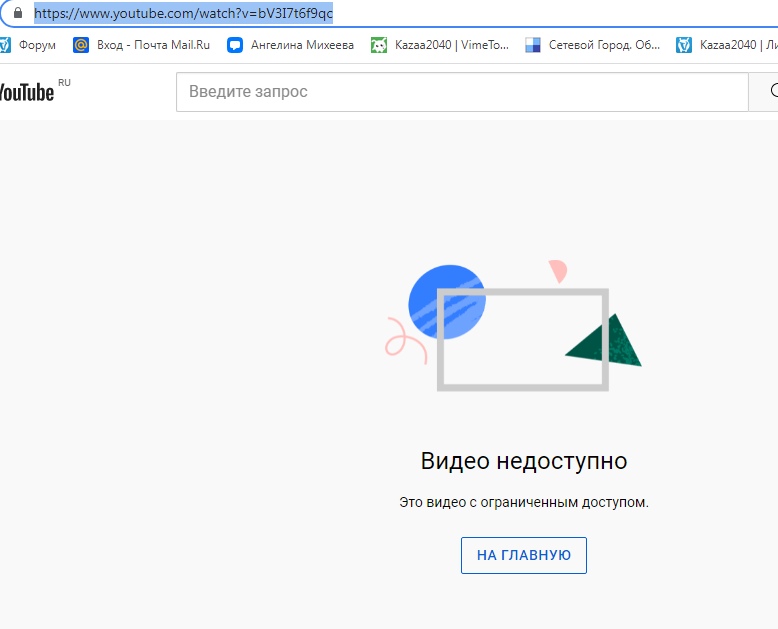This screenshot has width=778, height=629.
Task: Open the Сетевой Город bookmark
Action: 604,45
